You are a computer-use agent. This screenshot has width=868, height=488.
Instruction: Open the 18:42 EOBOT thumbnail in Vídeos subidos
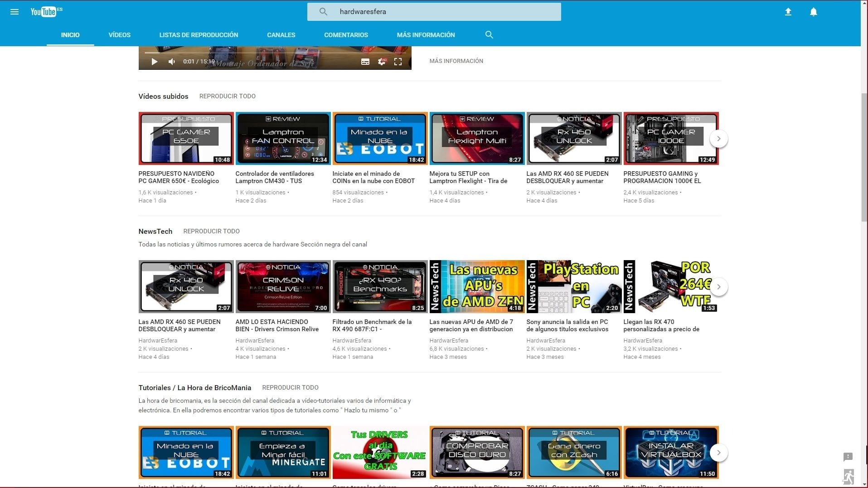click(380, 138)
